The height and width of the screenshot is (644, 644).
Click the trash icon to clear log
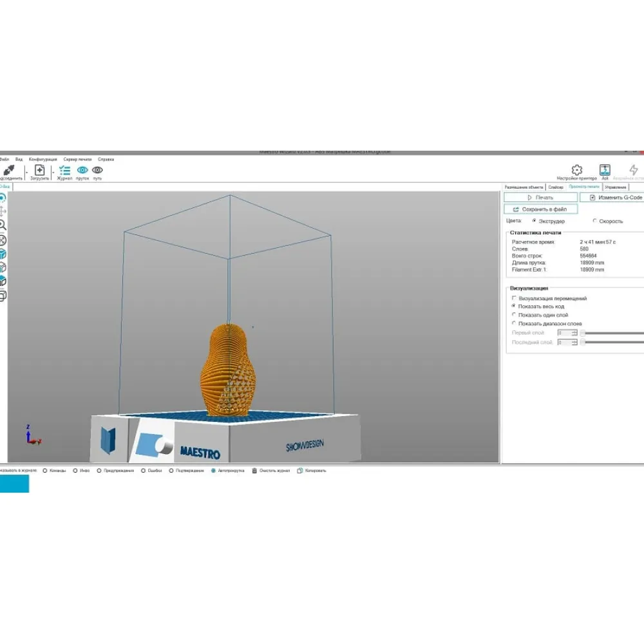[x=254, y=471]
